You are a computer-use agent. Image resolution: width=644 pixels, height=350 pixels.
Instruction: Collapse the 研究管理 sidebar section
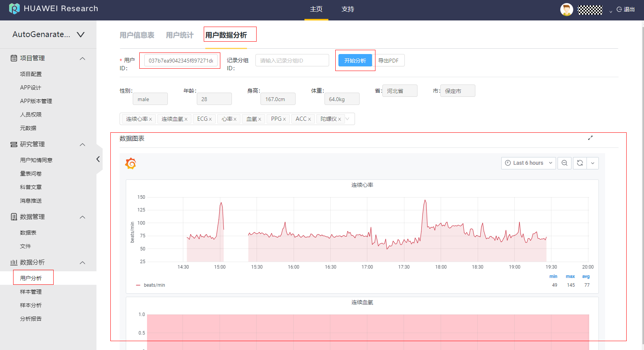click(x=82, y=145)
